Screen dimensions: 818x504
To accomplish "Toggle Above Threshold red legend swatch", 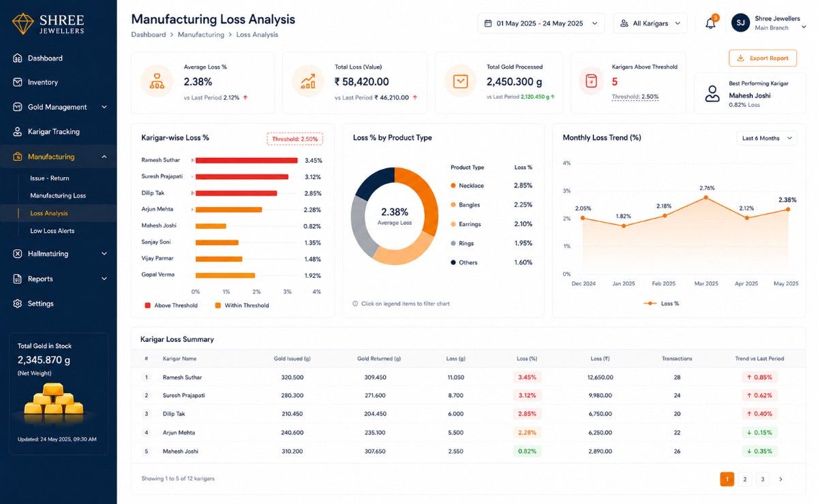I will pyautogui.click(x=148, y=306).
